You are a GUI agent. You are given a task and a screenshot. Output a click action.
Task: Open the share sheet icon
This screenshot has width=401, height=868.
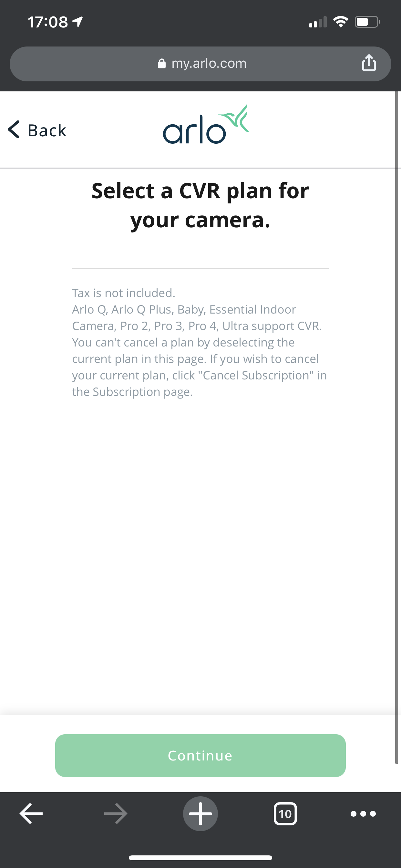pyautogui.click(x=369, y=63)
